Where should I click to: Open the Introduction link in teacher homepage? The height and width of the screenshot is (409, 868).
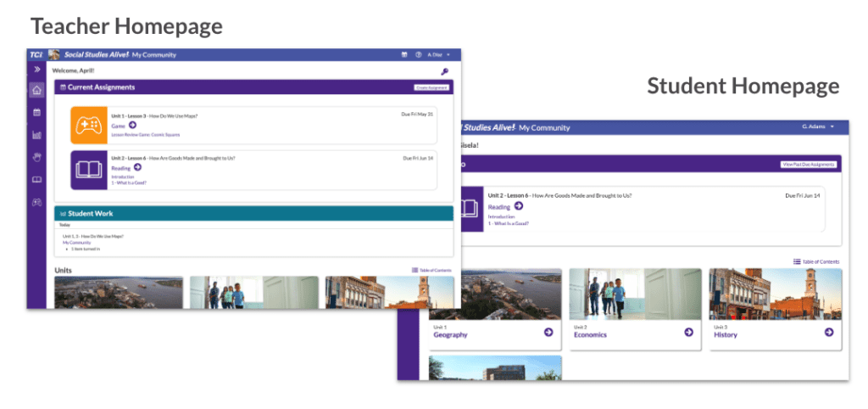click(x=122, y=176)
